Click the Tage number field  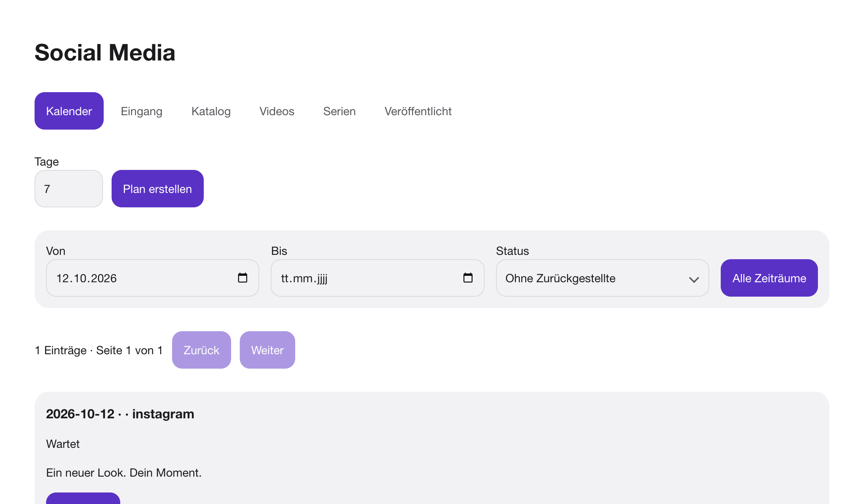tap(69, 189)
